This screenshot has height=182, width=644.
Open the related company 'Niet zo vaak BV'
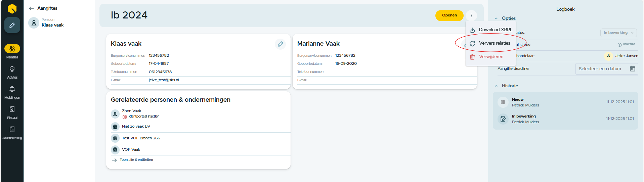coord(136,127)
